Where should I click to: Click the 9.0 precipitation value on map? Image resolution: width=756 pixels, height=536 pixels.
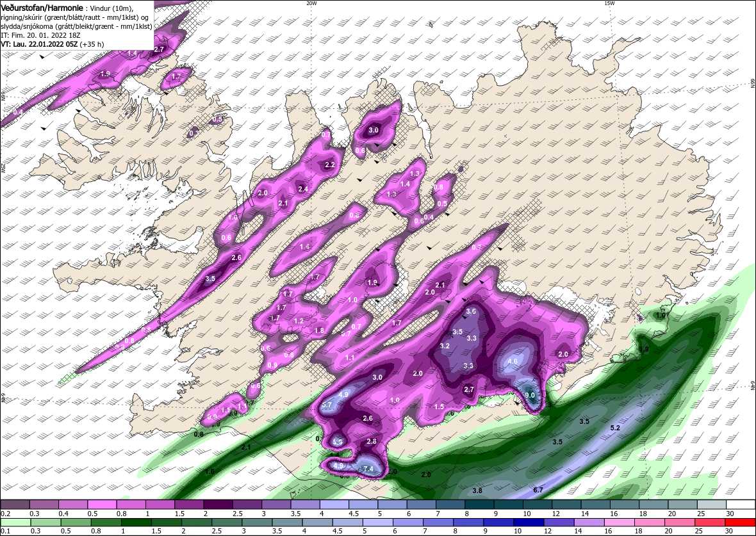pos(530,395)
